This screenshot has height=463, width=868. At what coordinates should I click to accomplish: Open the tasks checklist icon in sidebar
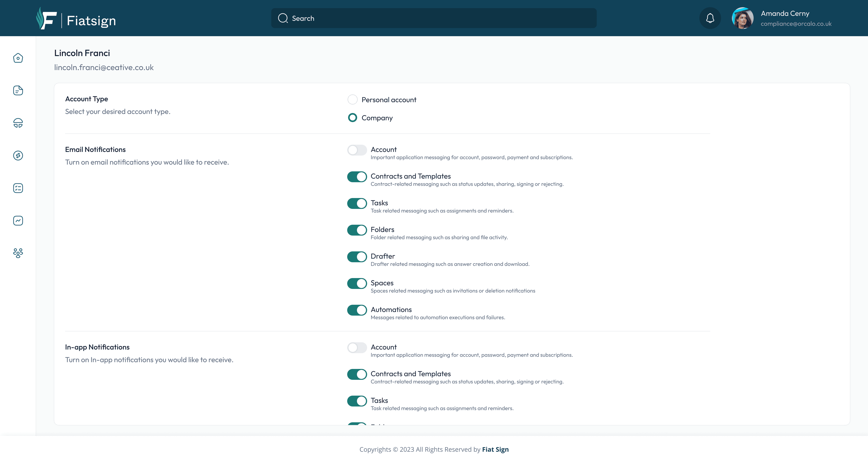[18, 188]
